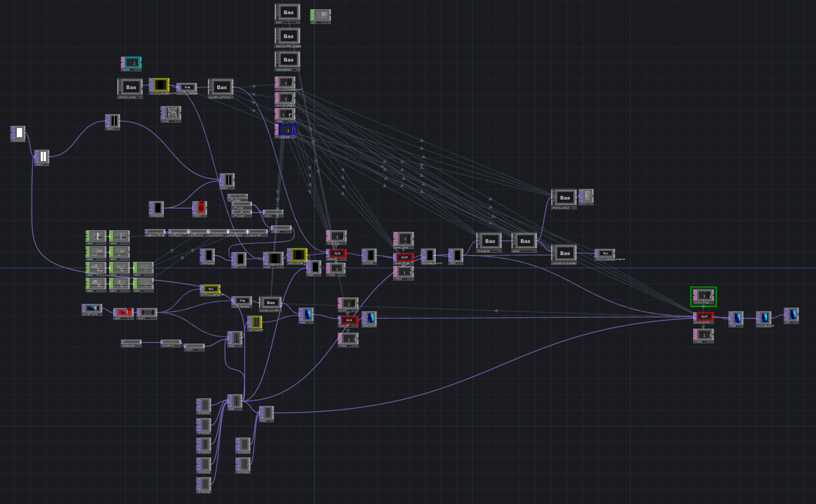Select the velocity_noise Base node

click(x=131, y=87)
